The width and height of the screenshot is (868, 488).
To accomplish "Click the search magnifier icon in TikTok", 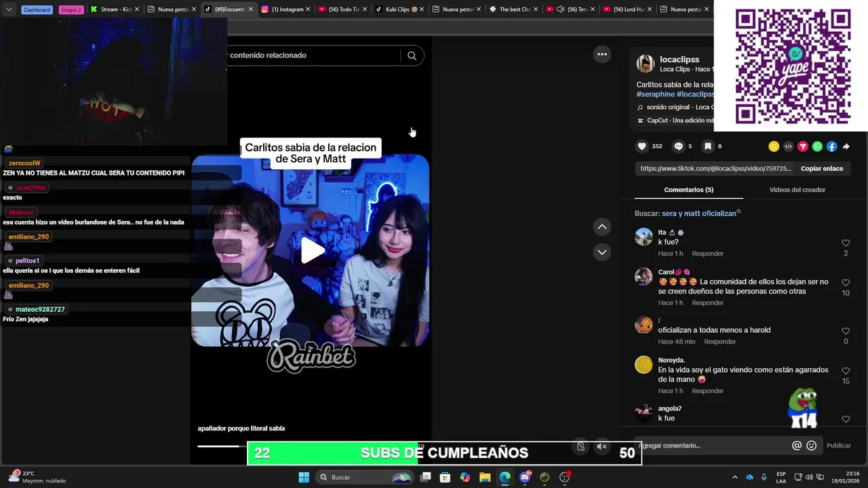I will pyautogui.click(x=412, y=56).
